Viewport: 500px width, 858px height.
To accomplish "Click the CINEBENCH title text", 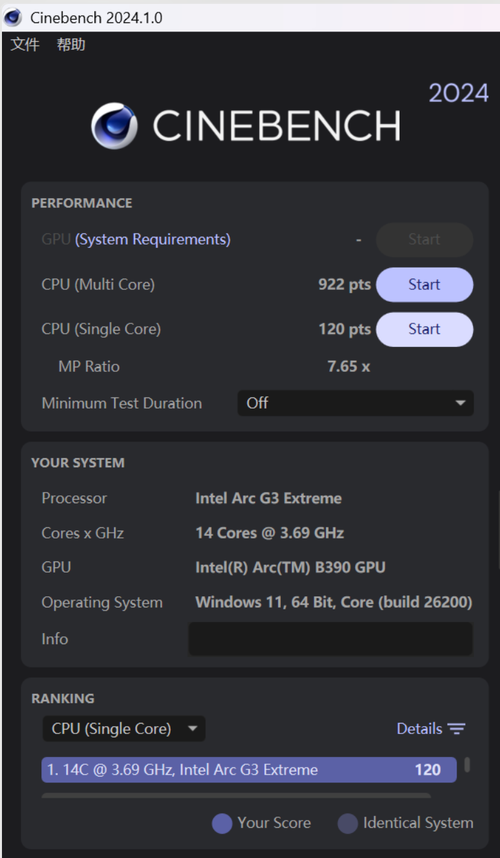I will click(x=277, y=125).
